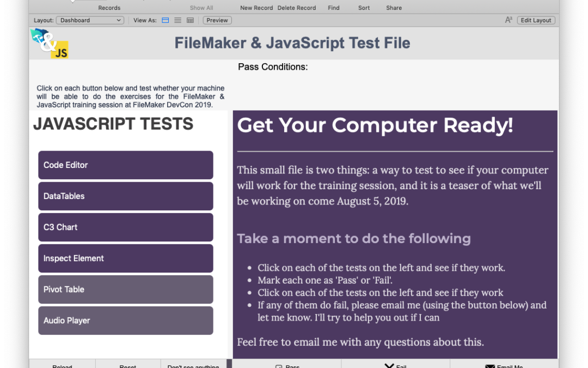Click the "JAVASCRIPT TESTS" heading
The width and height of the screenshot is (588, 368).
(113, 124)
